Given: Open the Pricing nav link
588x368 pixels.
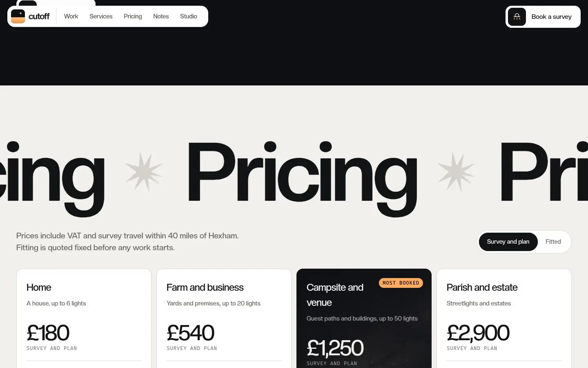Looking at the screenshot, I should click(133, 16).
